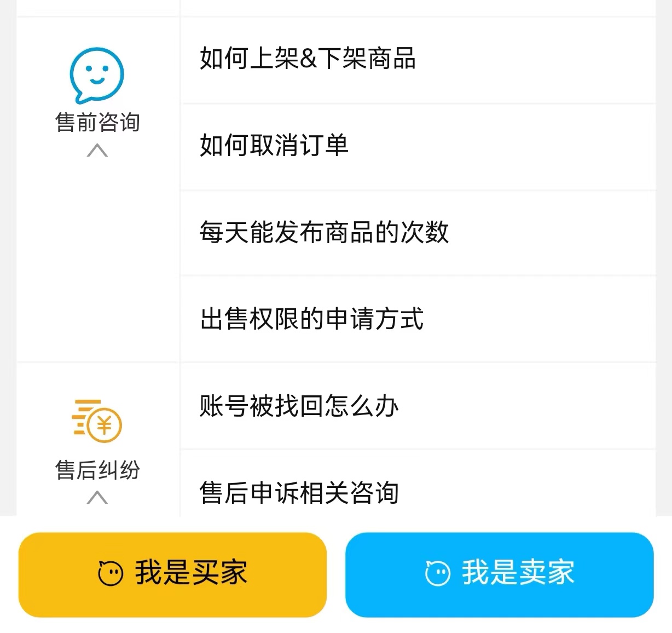This screenshot has height=633, width=672.
Task: View 出售权限的申请方式 topic
Action: pyautogui.click(x=312, y=319)
